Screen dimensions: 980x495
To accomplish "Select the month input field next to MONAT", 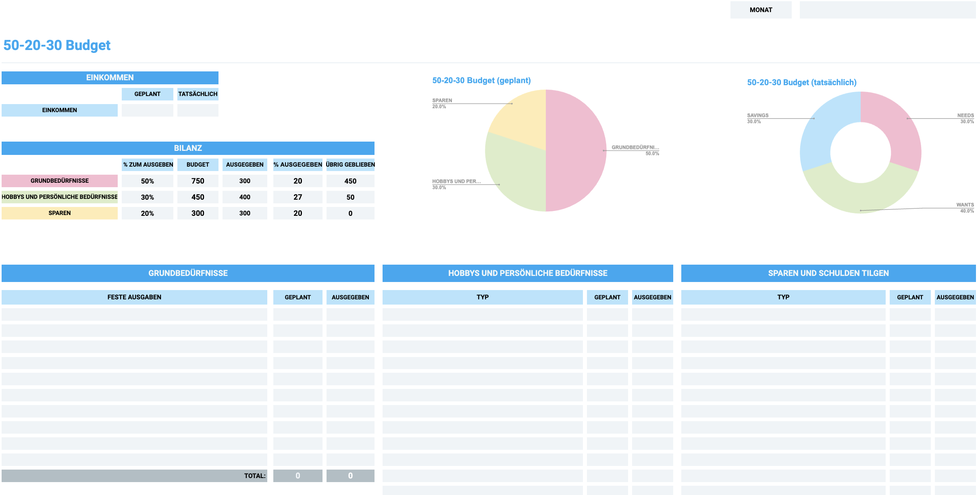I will click(887, 10).
